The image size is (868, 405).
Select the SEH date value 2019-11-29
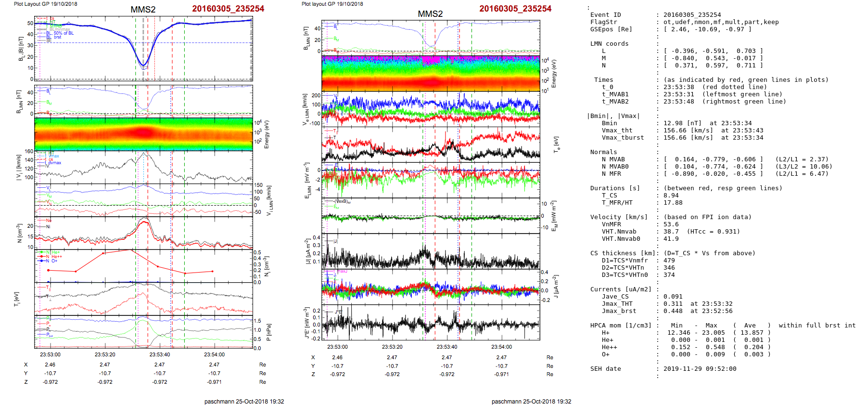click(700, 369)
